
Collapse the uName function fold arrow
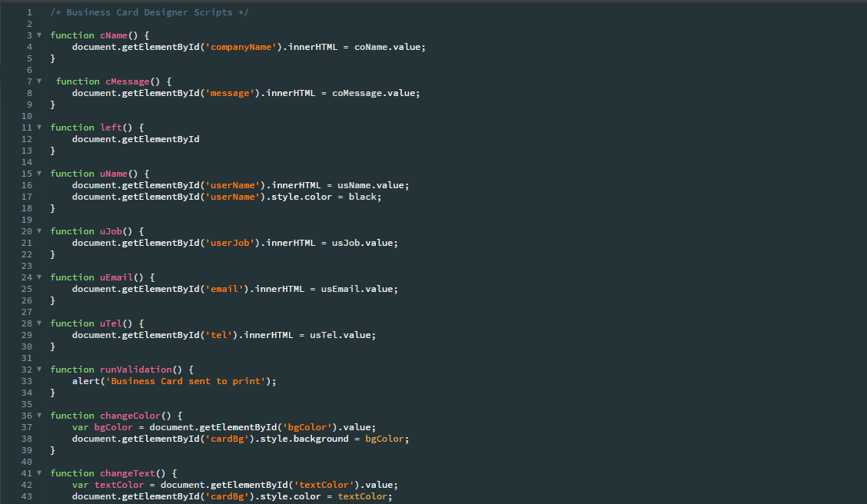coord(39,173)
